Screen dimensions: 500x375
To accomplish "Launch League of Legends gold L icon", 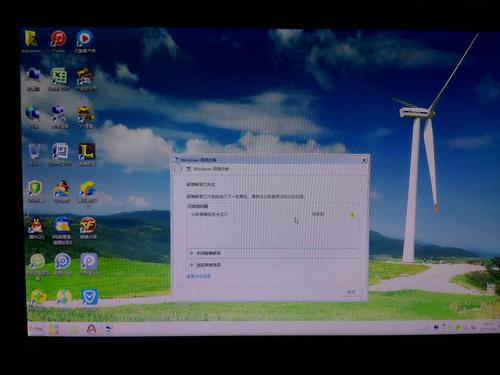I will click(x=87, y=153).
